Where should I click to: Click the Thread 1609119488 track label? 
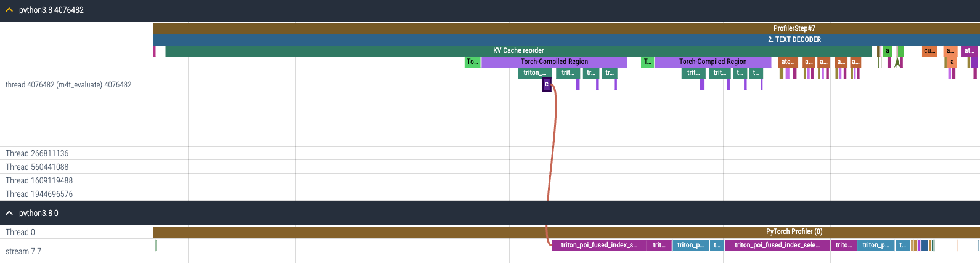(x=39, y=180)
